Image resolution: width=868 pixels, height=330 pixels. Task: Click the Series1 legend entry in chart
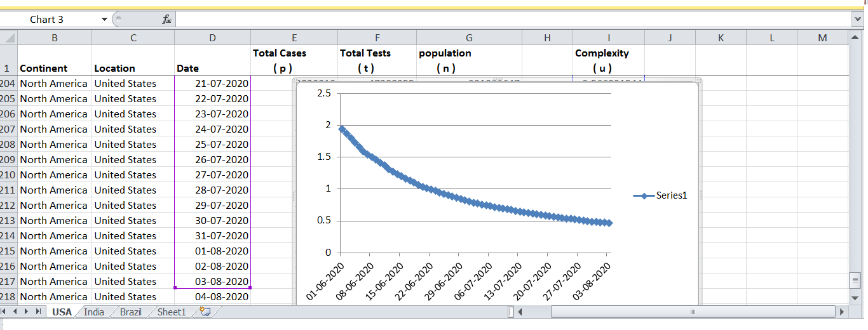point(661,196)
